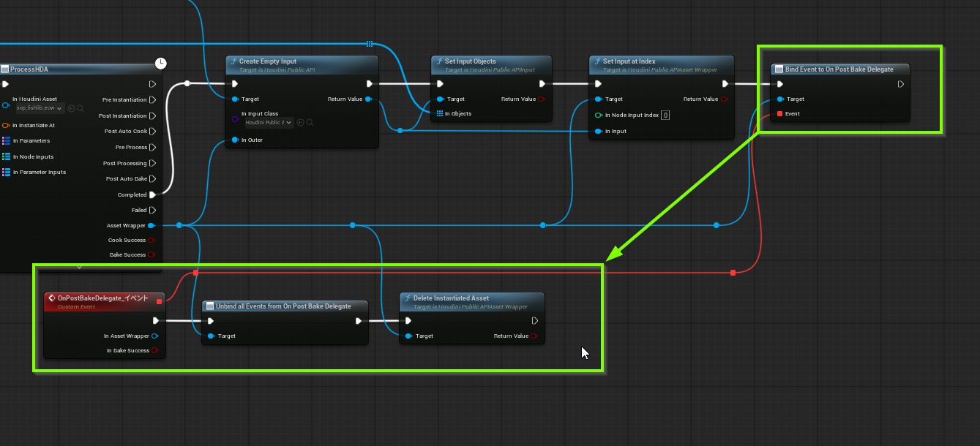Click the search icon beside In Houdini Asset
This screenshot has height=446, width=980.
pyautogui.click(x=81, y=108)
